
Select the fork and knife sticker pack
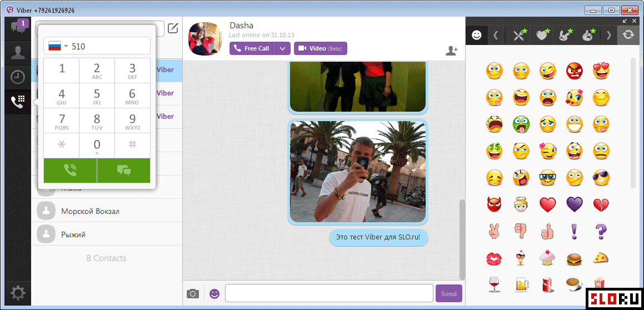[x=521, y=36]
